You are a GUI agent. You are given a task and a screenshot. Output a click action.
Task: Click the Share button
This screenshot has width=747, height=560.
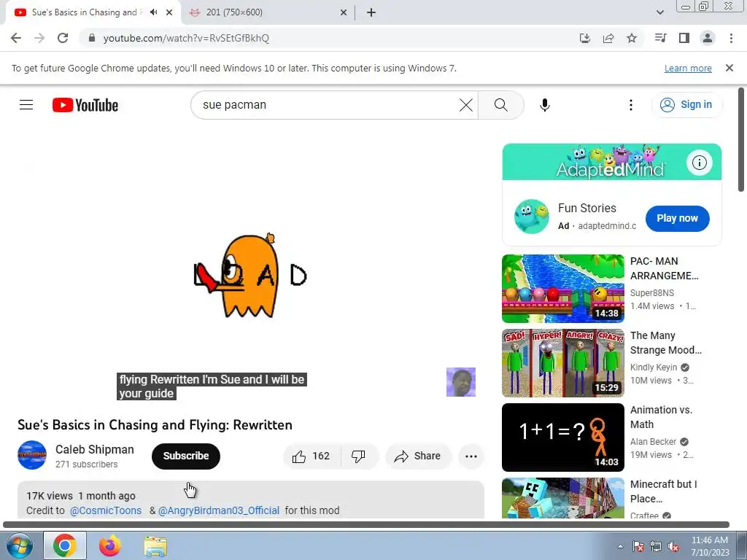coord(418,456)
